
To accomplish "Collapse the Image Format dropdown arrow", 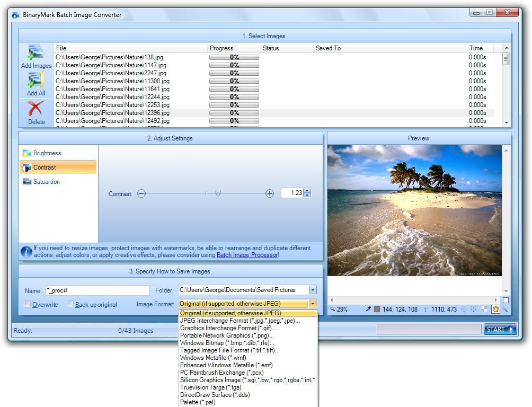I will coord(313,304).
